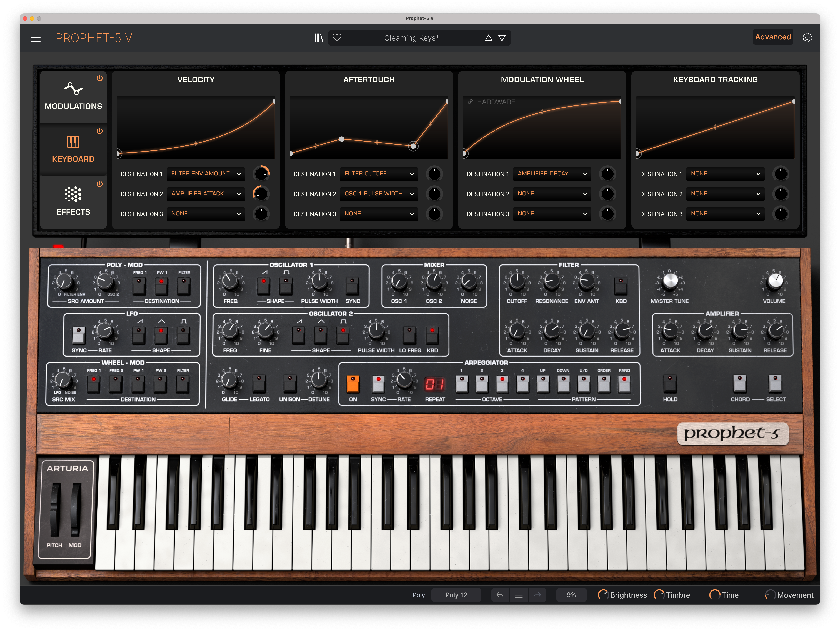Image resolution: width=840 pixels, height=631 pixels.
Task: Click the Poly 12 polyphony button
Action: point(456,595)
